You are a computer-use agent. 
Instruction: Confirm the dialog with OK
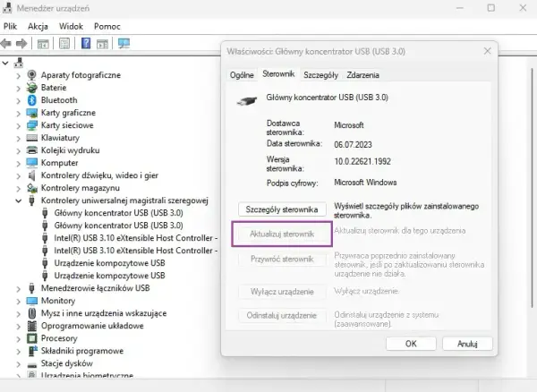click(x=411, y=344)
